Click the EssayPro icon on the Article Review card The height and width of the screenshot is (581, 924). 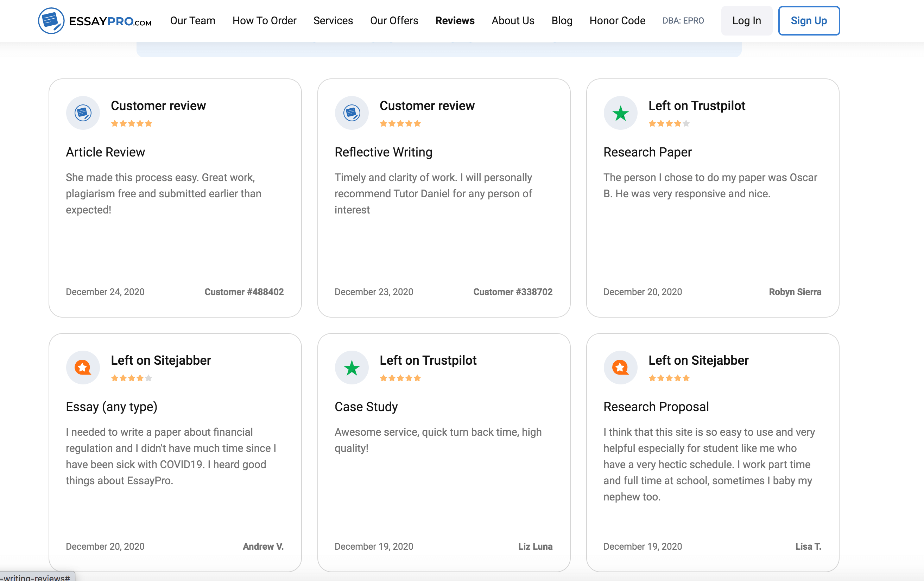point(83,113)
